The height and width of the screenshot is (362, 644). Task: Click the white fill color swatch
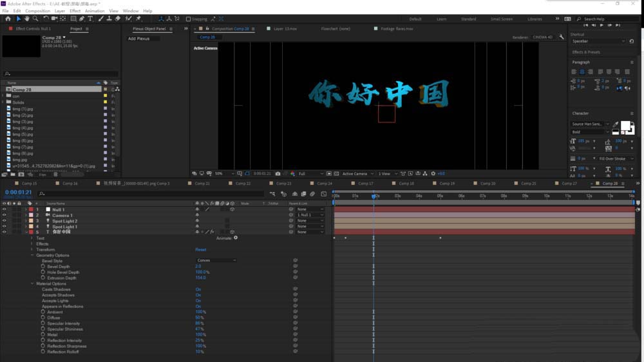click(x=625, y=126)
